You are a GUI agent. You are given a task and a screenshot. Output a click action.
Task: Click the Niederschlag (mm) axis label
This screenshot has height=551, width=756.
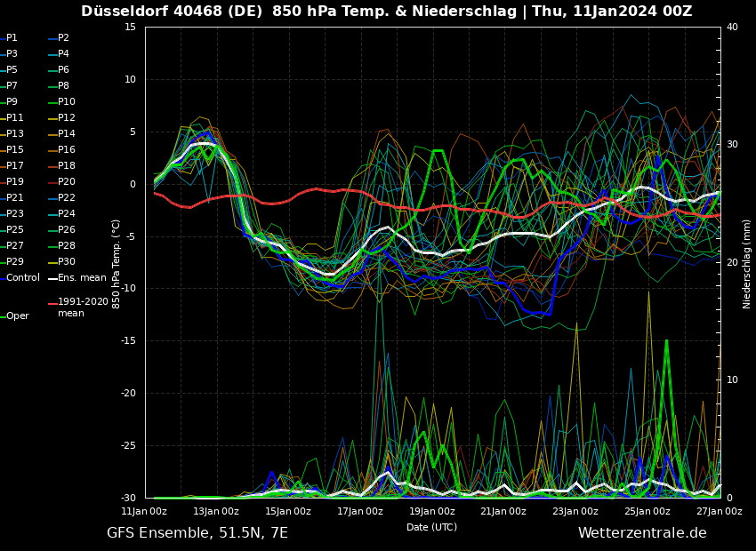tap(747, 263)
